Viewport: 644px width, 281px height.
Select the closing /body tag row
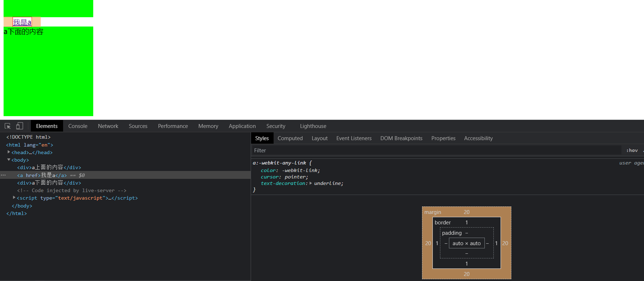click(x=22, y=206)
